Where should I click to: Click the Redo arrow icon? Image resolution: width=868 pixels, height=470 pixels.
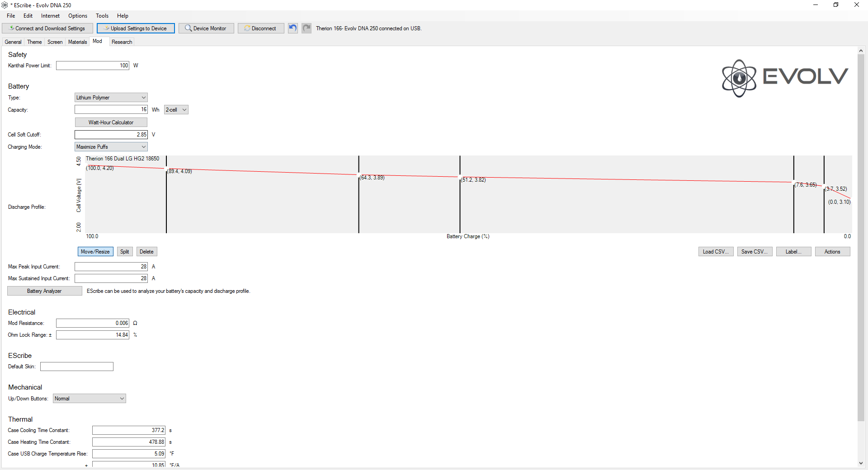(307, 28)
